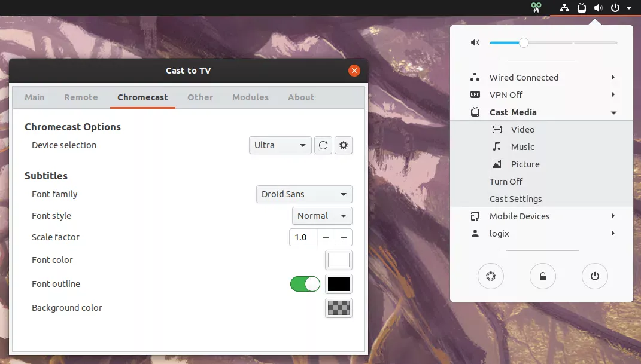Click the power off round button

point(594,276)
